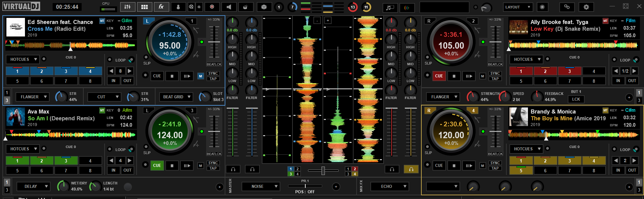Open the BEAT GRID effect dropdown
644x199 pixels.
[x=176, y=97]
